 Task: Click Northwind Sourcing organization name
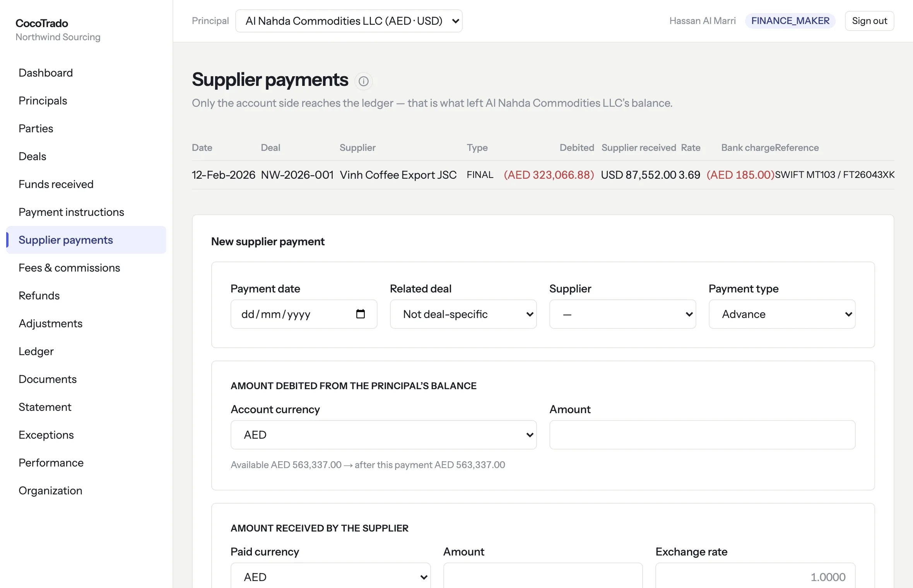point(58,37)
